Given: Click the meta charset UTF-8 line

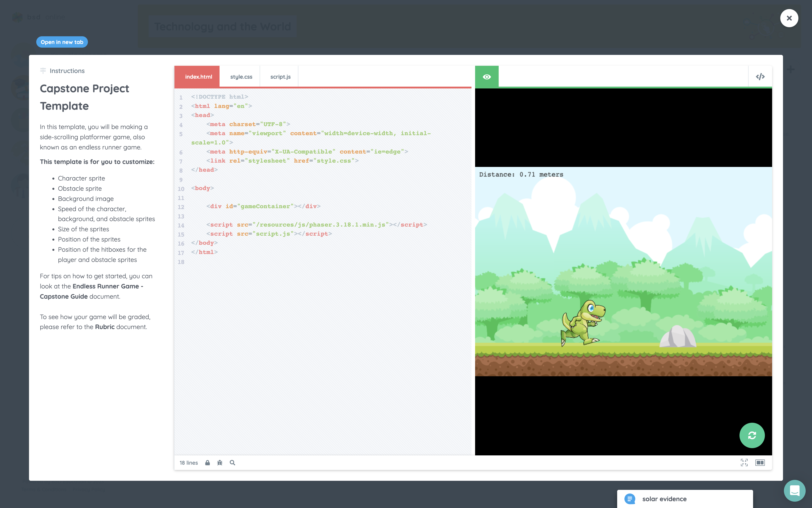Looking at the screenshot, I should 248,124.
